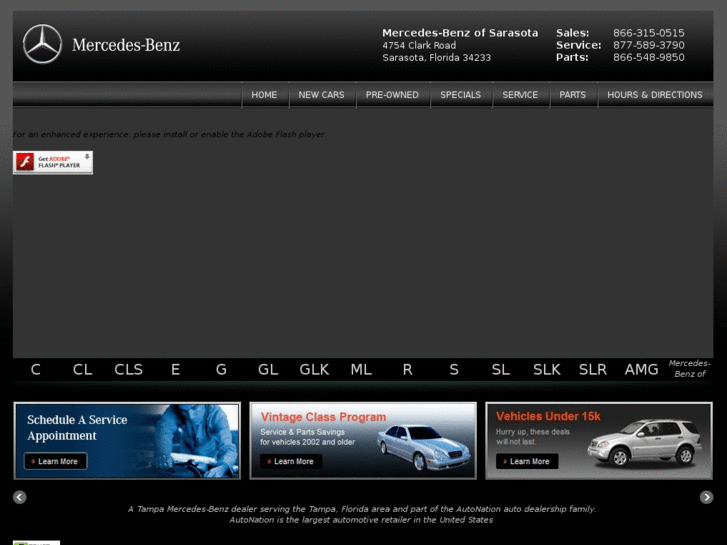727x545 pixels.
Task: Select the GL class model link
Action: tap(268, 370)
